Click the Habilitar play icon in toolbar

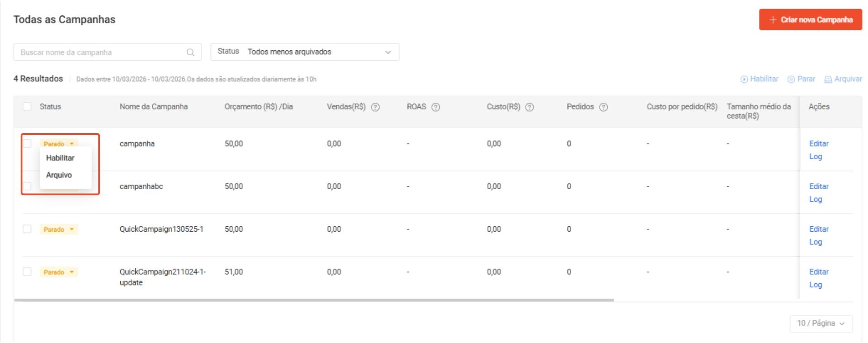(x=744, y=79)
